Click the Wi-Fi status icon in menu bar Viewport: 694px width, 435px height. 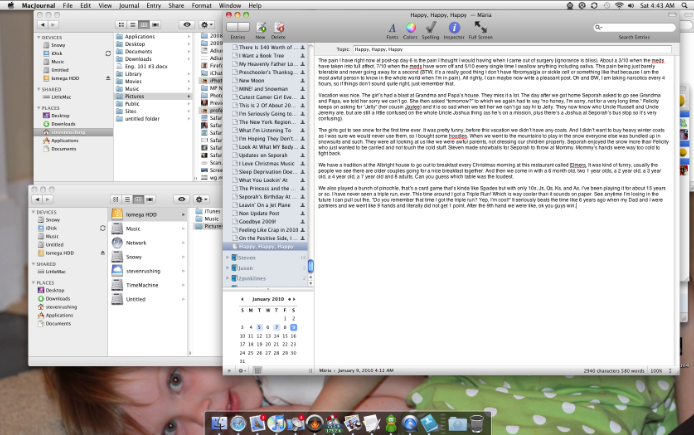pos(619,5)
